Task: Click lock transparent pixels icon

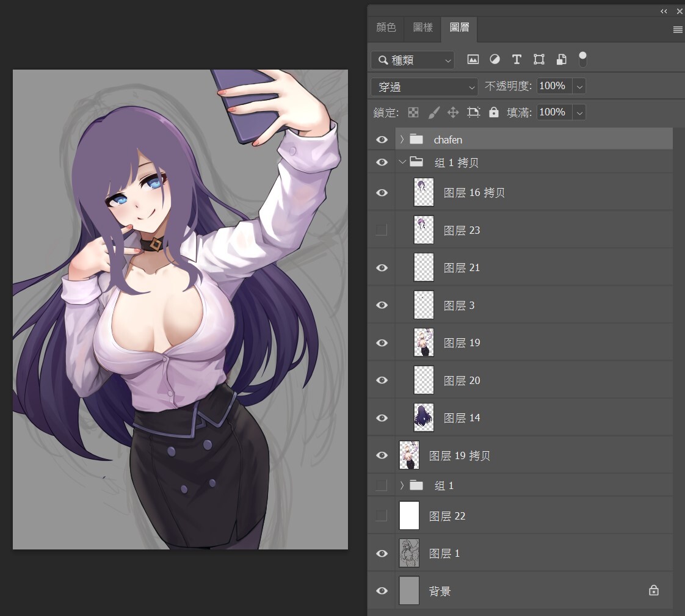Action: click(x=413, y=112)
